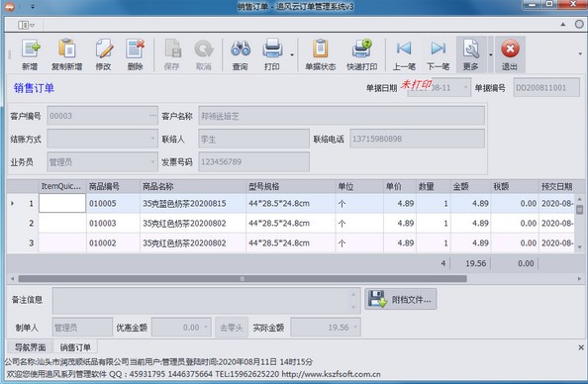Click 35克蓝色奶茶20200815 product name cell
588x384 pixels.
pos(193,203)
